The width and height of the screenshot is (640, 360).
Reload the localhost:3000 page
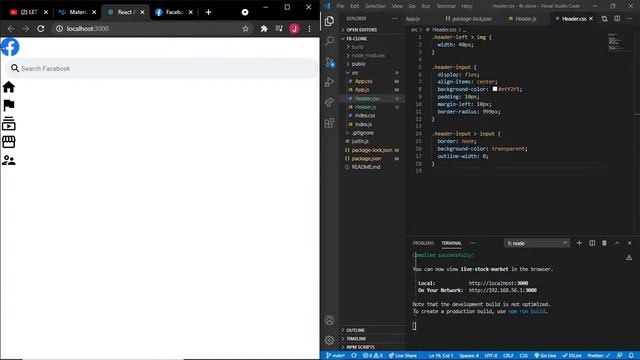41,29
